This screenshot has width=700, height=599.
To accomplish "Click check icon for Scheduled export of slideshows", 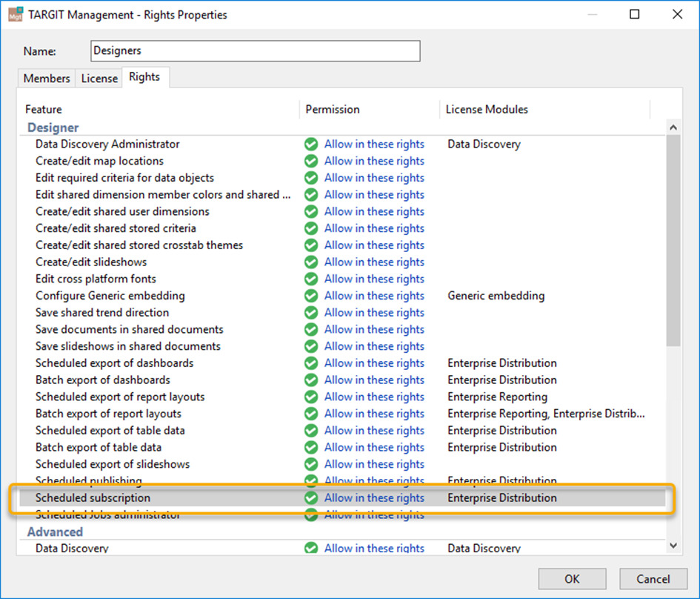I will coord(311,464).
